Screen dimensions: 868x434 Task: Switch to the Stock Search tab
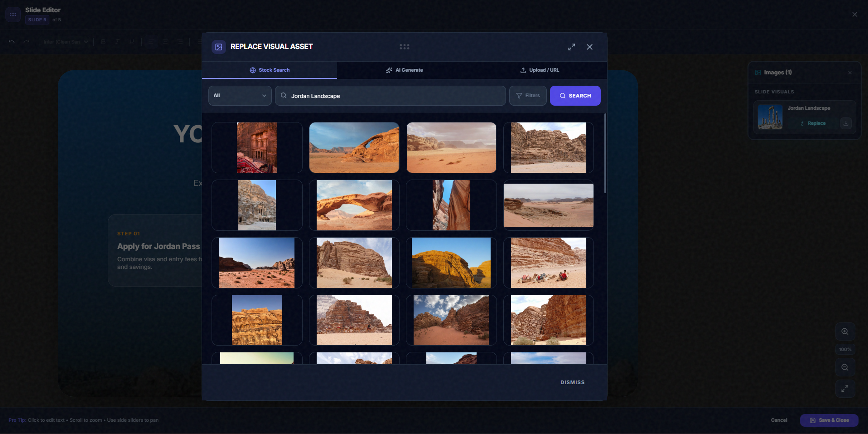coord(270,70)
